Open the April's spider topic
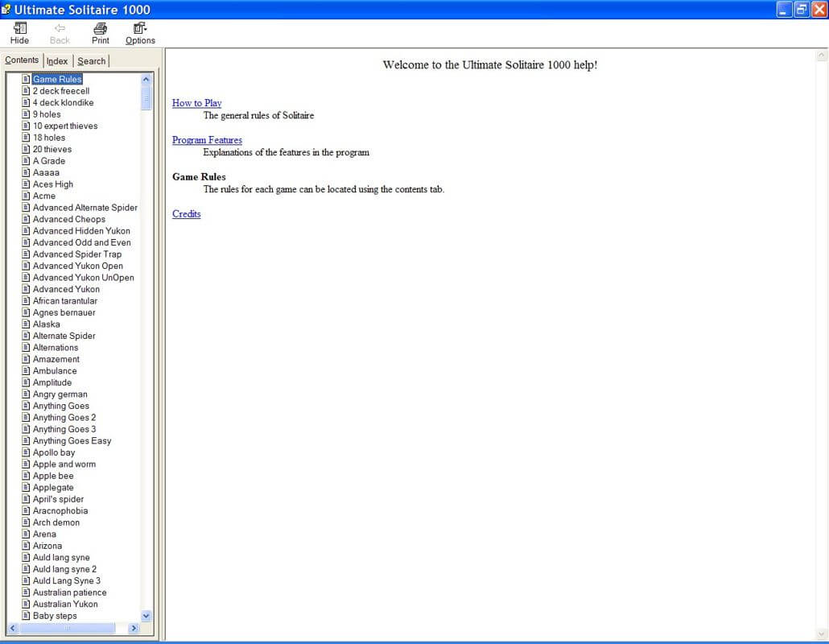Screen dimensions: 829x644 (x=58, y=498)
